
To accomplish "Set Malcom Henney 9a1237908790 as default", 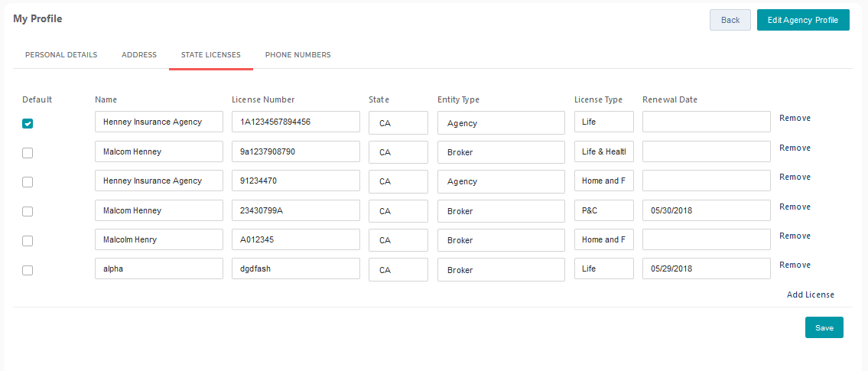I will (x=27, y=153).
